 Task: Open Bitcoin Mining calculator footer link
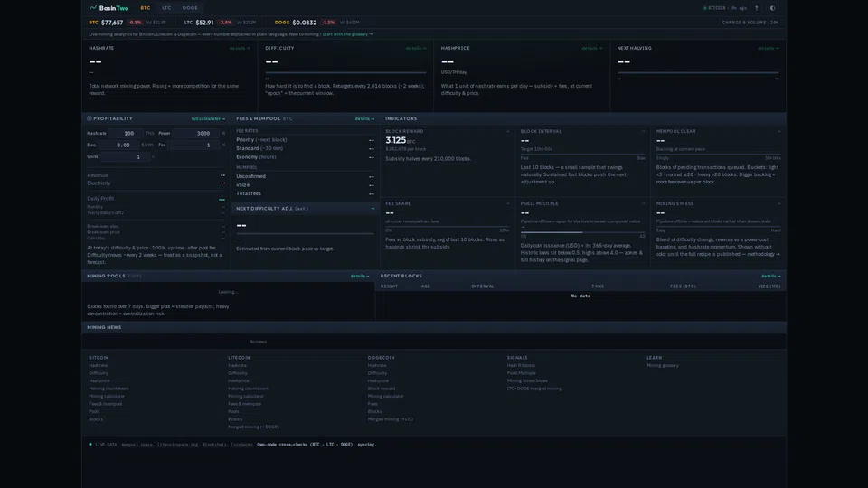[107, 396]
